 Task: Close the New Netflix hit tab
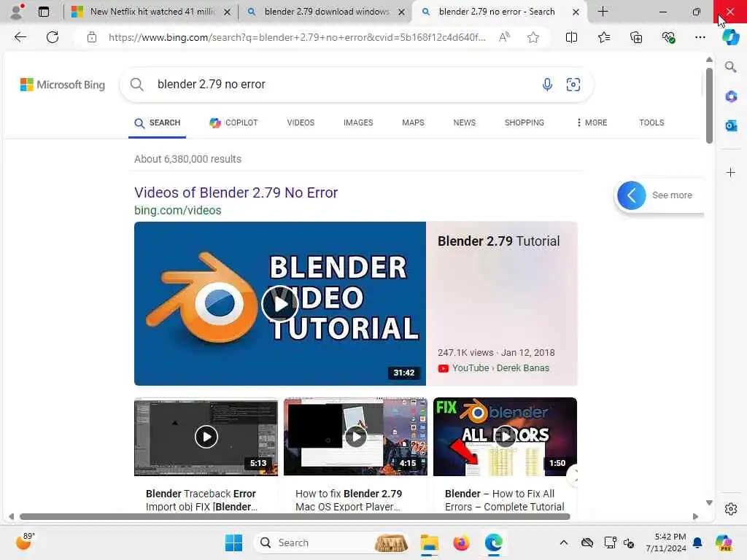(228, 12)
